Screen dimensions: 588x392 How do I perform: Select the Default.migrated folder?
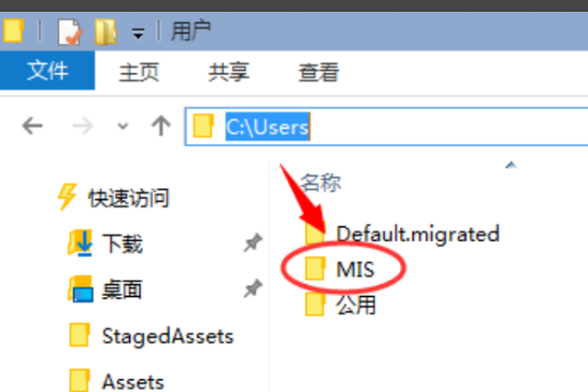[x=403, y=233]
